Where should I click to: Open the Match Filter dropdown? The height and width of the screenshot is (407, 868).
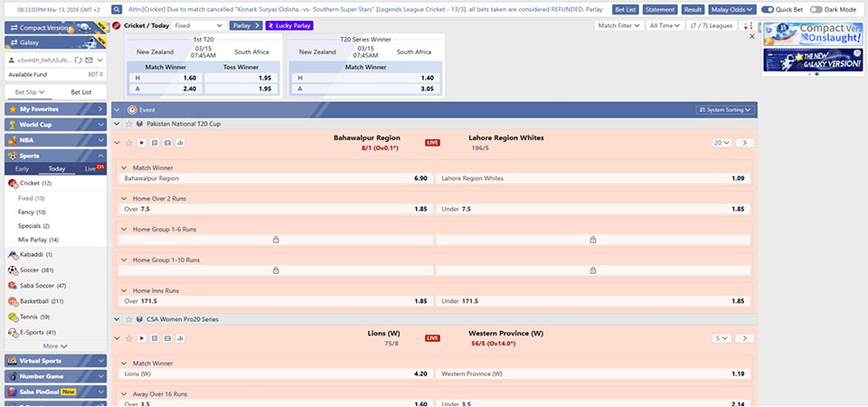618,25
